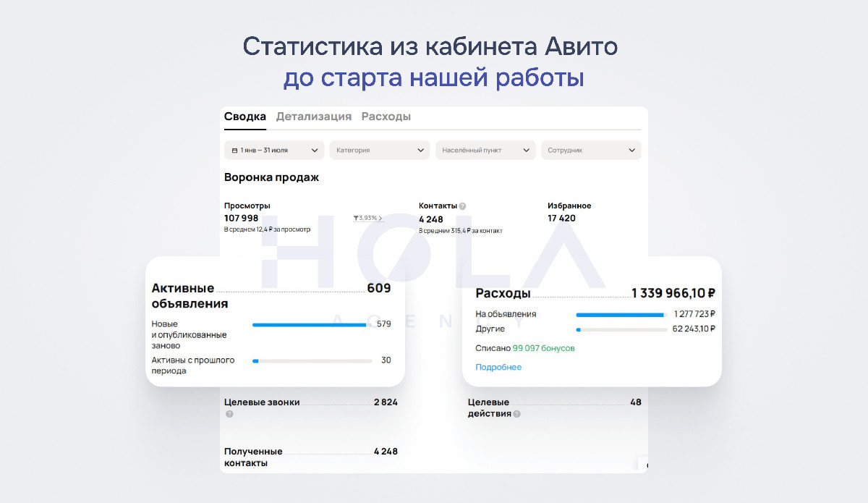The height and width of the screenshot is (503, 868).
Task: Click the text В среднем 315,4 ₽ за контакт
Action: point(461,231)
